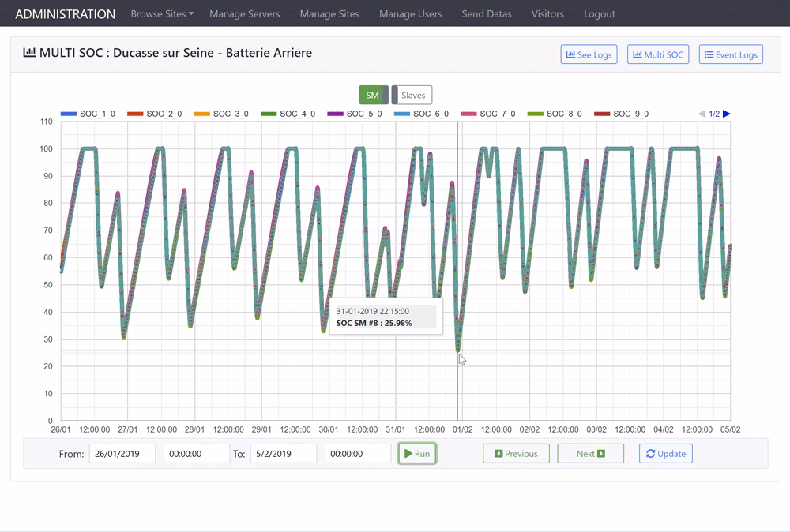
Task: Click the From date input field
Action: (122, 454)
